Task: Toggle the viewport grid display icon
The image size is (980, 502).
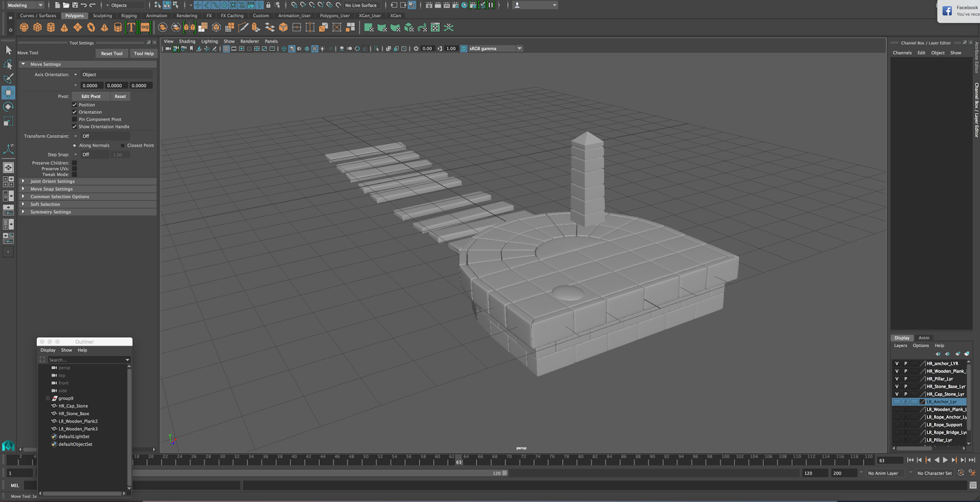Action: [226, 48]
